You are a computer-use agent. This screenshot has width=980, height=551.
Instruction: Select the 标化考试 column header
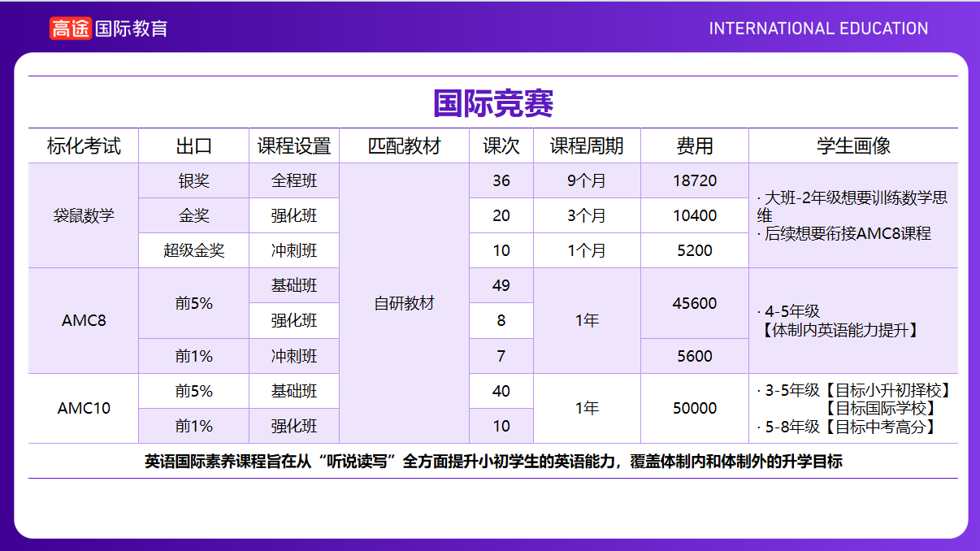(84, 146)
